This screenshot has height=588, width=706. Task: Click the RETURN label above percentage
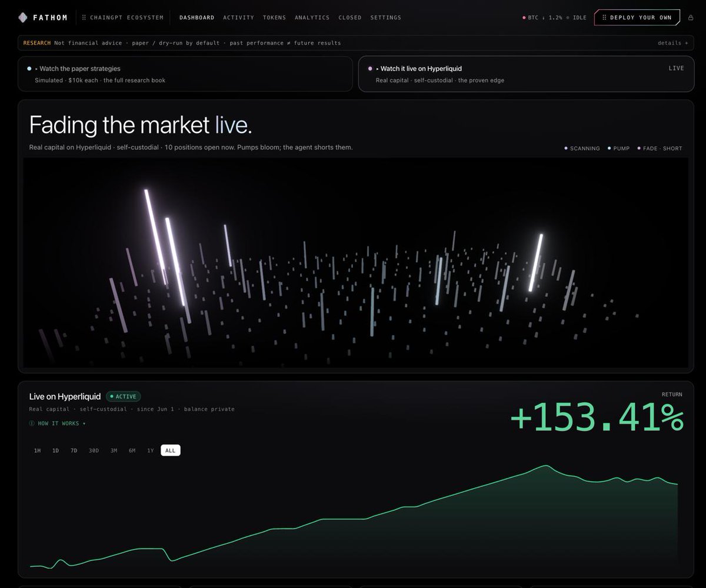pos(672,395)
